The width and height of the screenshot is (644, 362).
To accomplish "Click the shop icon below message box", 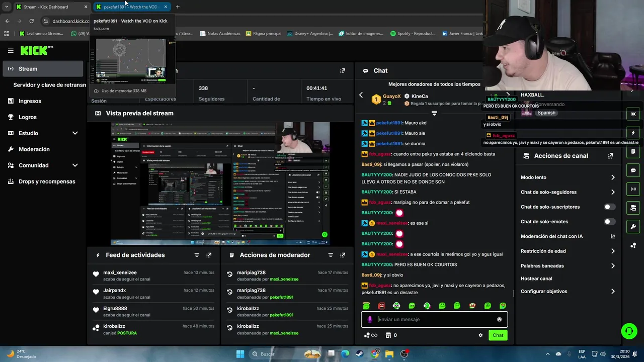I will click(x=388, y=335).
